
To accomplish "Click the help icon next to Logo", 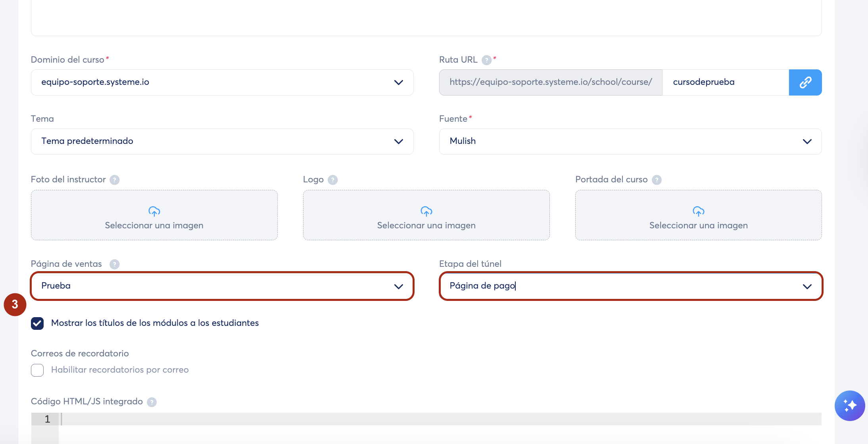I will [x=333, y=180].
